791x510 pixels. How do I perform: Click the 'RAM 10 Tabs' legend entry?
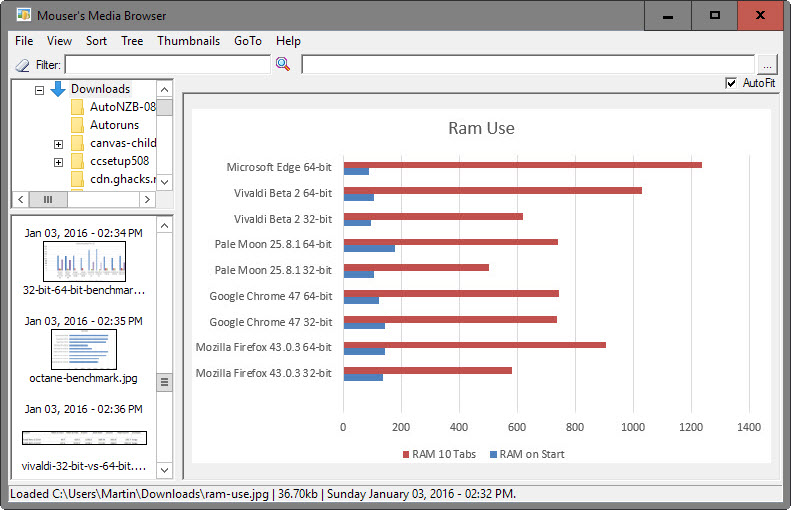pyautogui.click(x=439, y=454)
